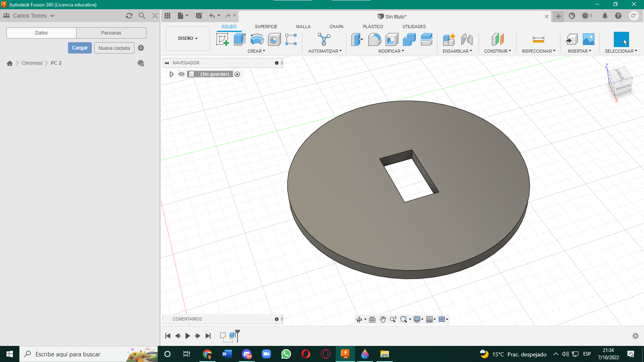The width and height of the screenshot is (644, 362).
Task: Toggle visibility eye of unsaved component
Action: 182,74
